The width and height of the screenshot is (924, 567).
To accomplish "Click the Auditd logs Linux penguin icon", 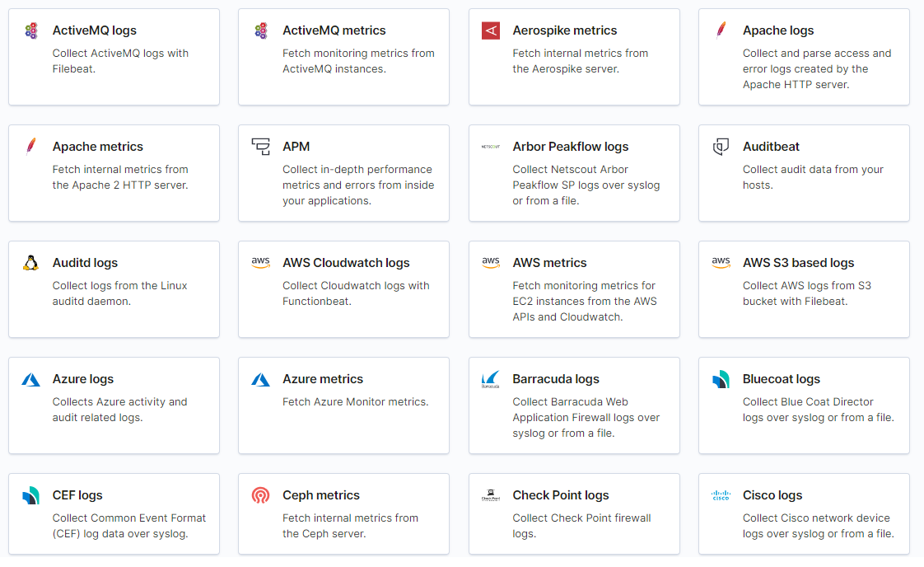I will pyautogui.click(x=31, y=264).
